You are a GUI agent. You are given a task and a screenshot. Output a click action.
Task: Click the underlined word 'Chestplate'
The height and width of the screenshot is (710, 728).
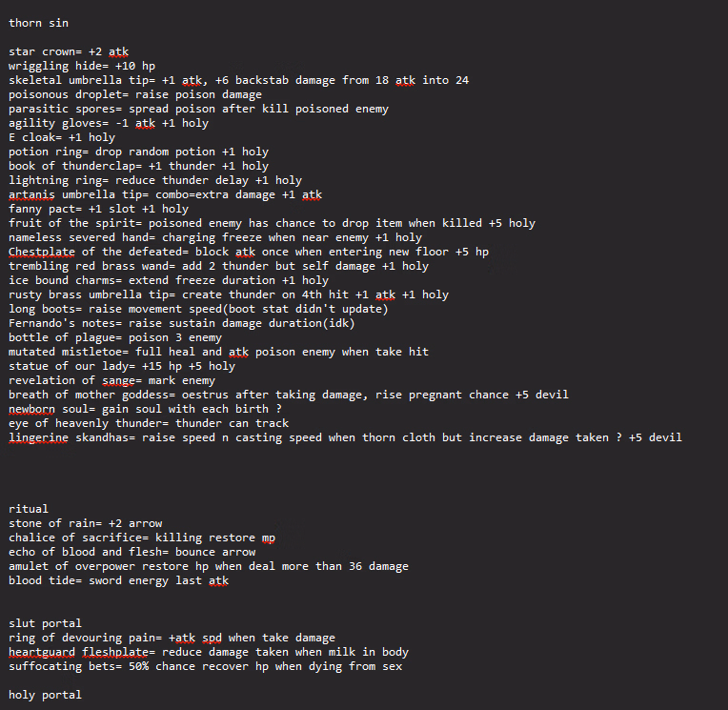(41, 252)
